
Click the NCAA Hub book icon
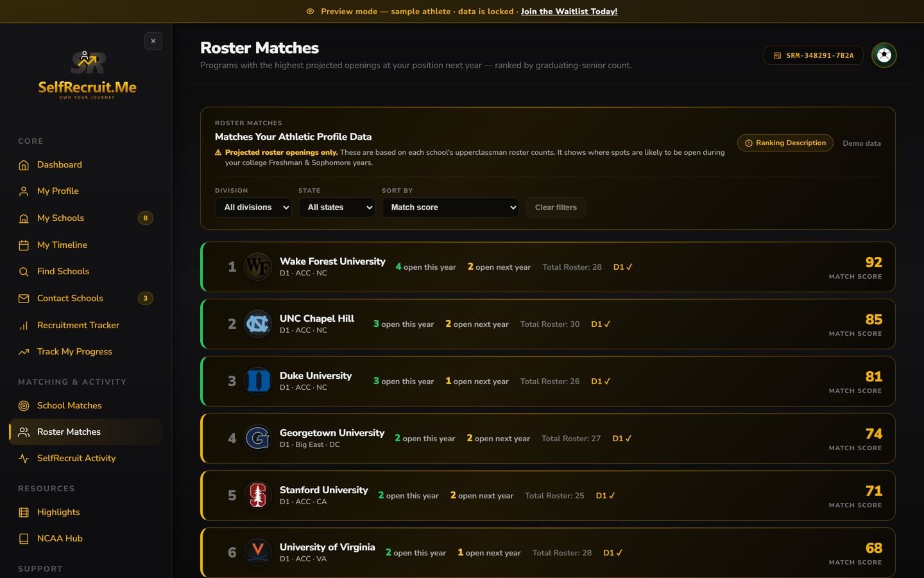pos(24,539)
